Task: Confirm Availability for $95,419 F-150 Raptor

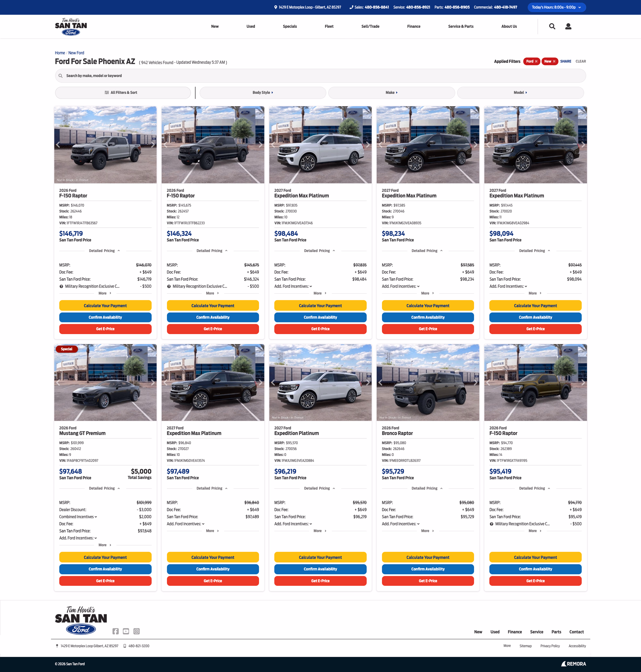Action: 535,569
